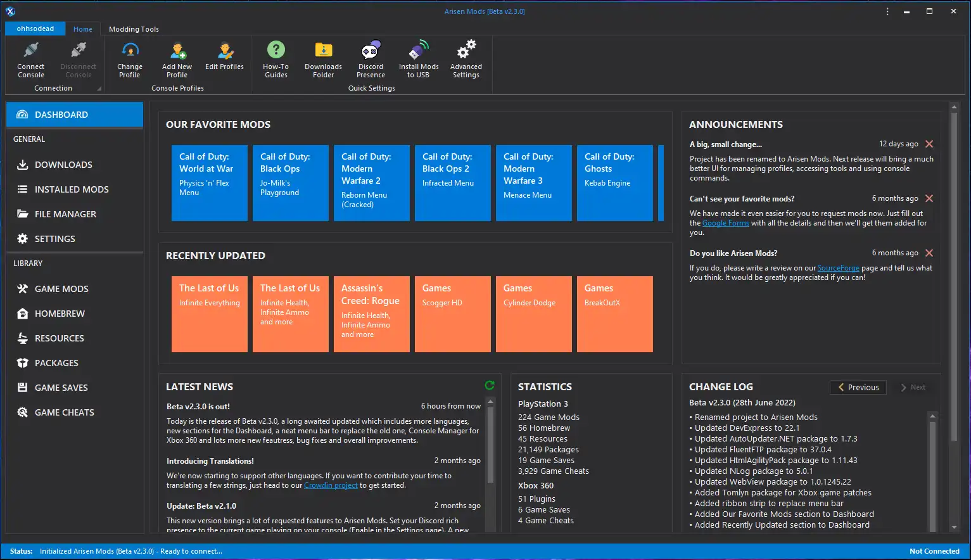Browse the Game Saves library
971x560 pixels.
coord(75,388)
